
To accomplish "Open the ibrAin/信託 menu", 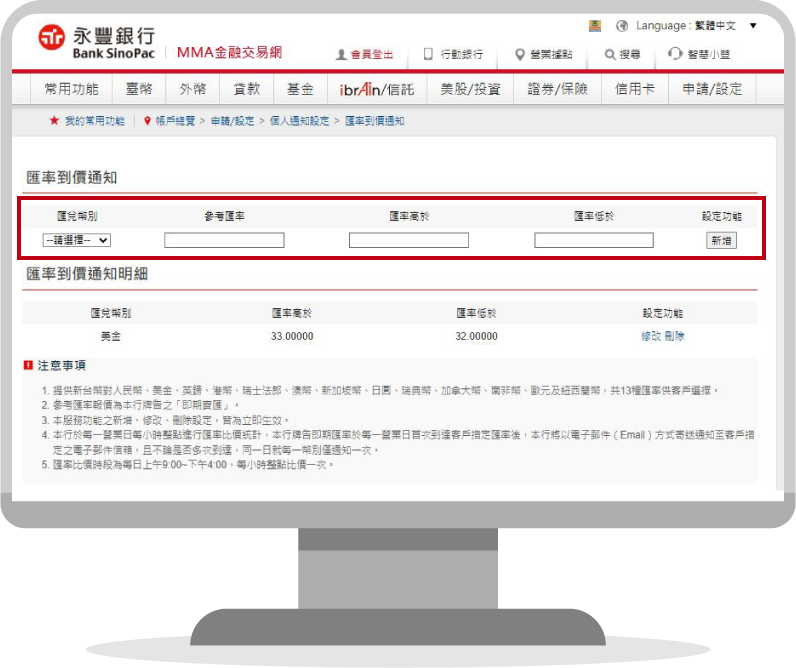I will pyautogui.click(x=377, y=89).
